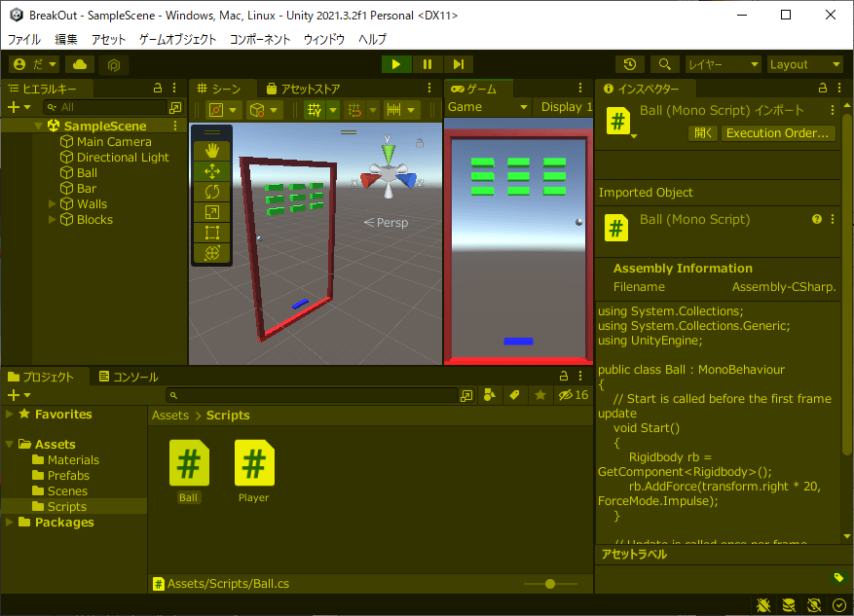Click the cache server icon in status bar
This screenshot has width=854, height=616.
[789, 605]
